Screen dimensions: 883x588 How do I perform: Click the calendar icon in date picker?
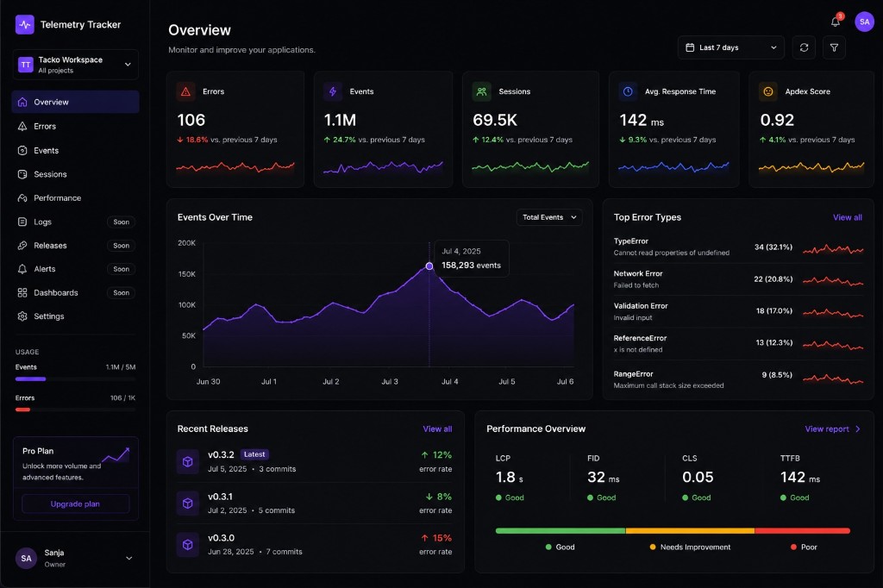690,48
